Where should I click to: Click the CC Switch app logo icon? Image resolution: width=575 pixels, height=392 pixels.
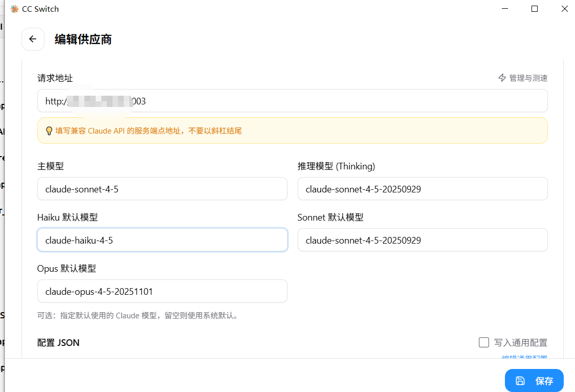(x=15, y=9)
